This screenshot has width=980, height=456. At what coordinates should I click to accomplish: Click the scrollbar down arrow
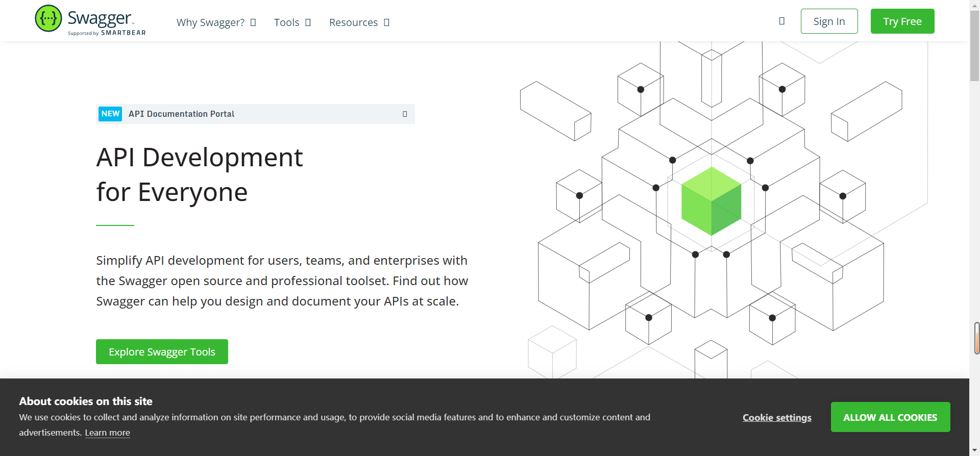[x=974, y=451]
